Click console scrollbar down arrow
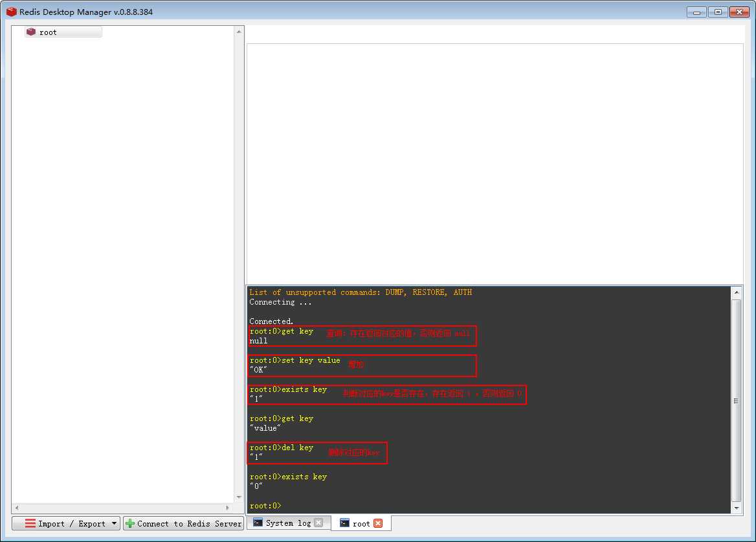The width and height of the screenshot is (756, 542). point(736,508)
